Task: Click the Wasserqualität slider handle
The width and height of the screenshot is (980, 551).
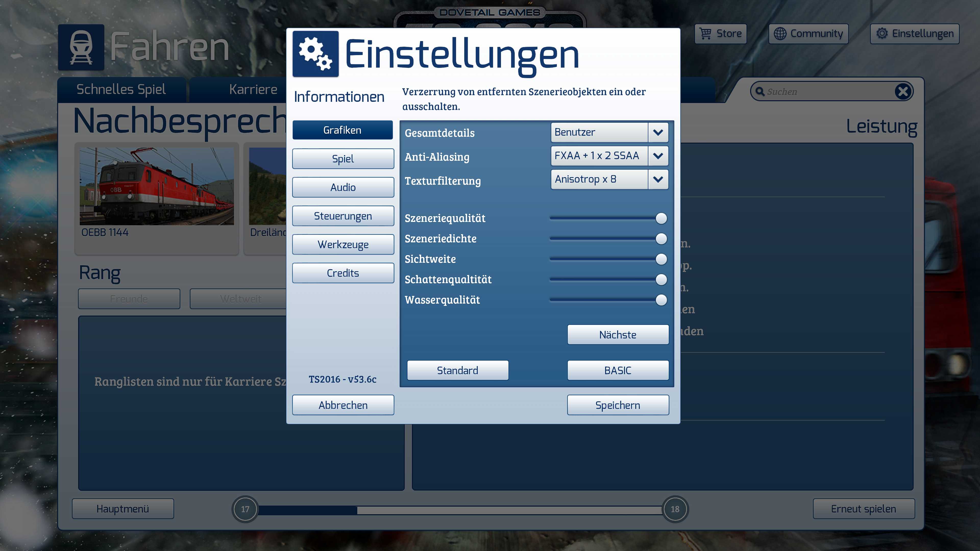Action: (x=661, y=300)
